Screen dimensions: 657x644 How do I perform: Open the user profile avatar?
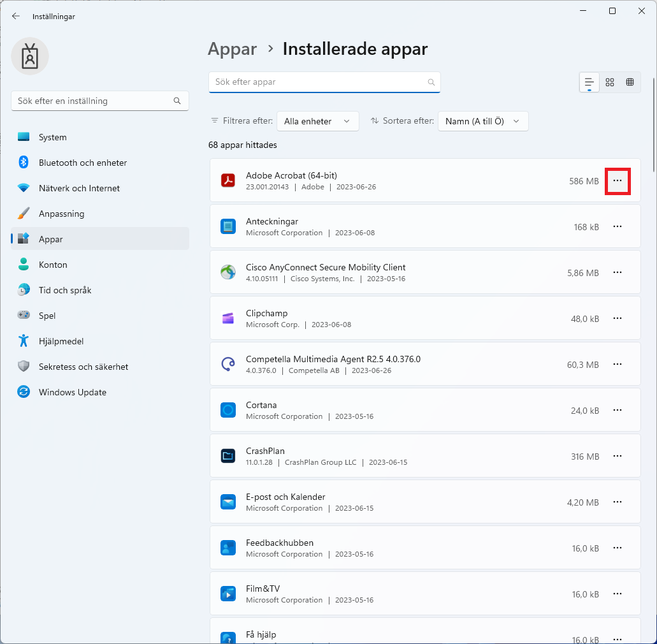point(30,56)
